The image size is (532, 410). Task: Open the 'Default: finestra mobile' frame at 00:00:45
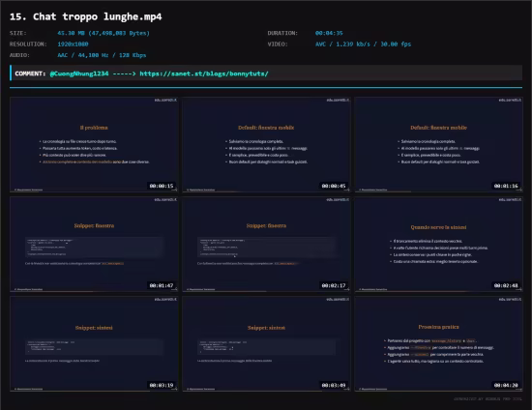(266, 145)
